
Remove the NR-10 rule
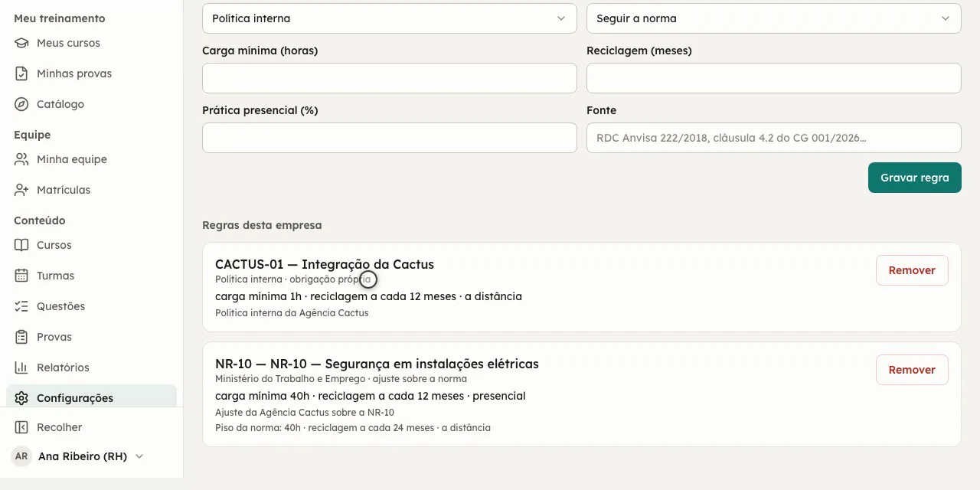click(x=912, y=370)
